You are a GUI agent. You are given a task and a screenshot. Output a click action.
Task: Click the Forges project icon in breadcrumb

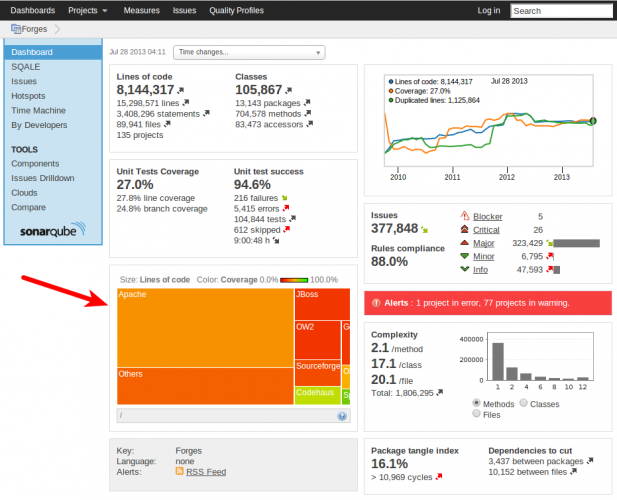(x=15, y=29)
